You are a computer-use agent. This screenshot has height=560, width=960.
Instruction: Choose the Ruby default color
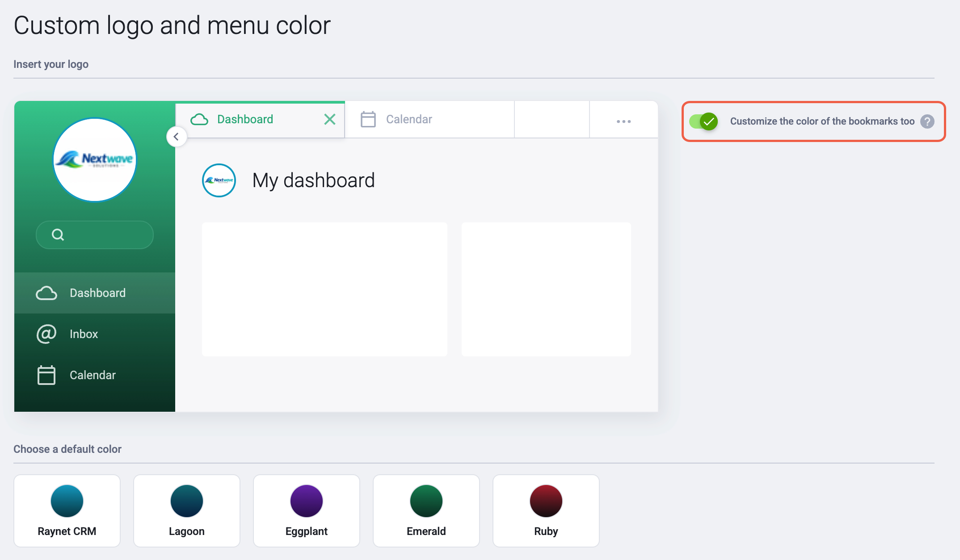[546, 511]
